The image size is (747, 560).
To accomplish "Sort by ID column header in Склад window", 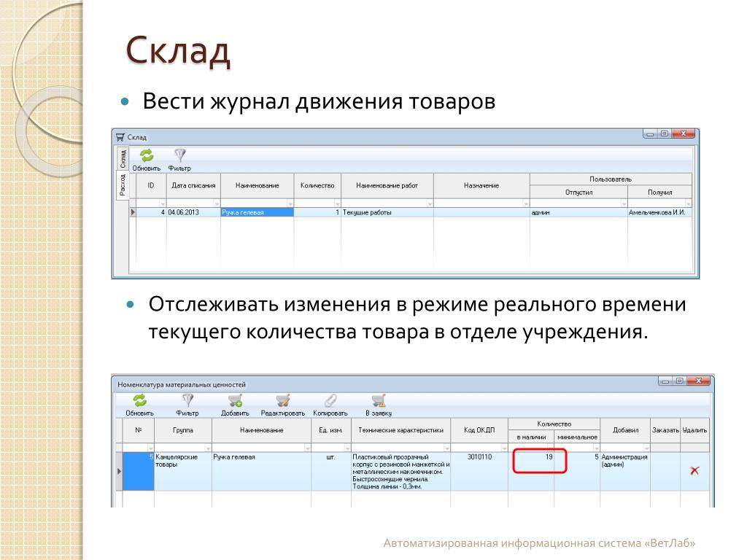I will coord(151,186).
